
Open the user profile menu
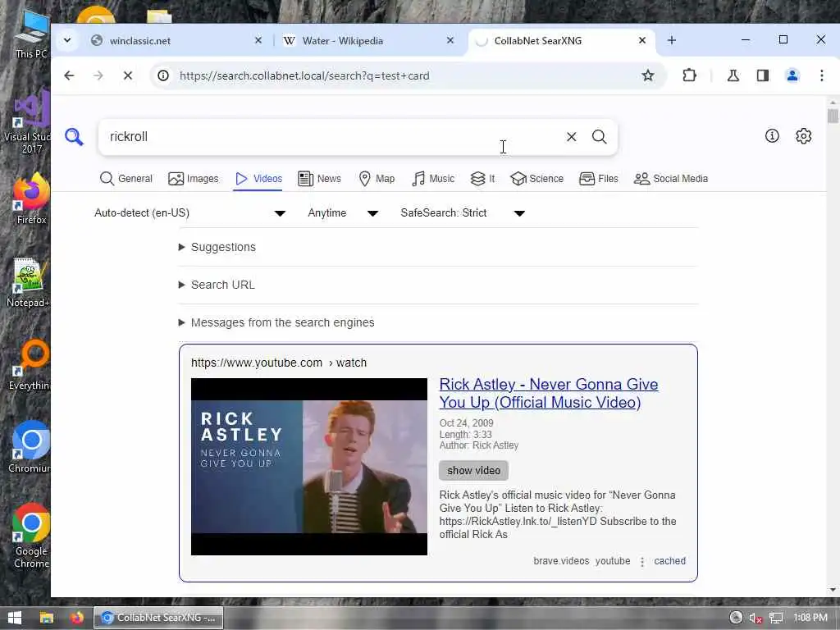pos(792,75)
